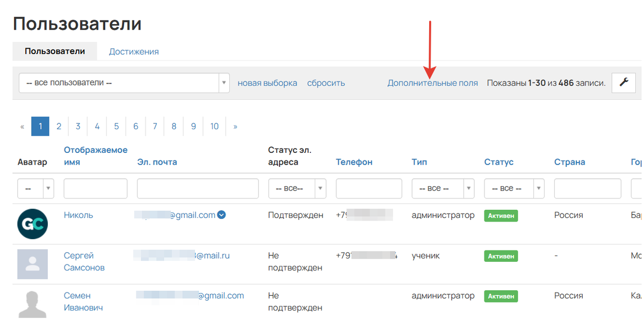The height and width of the screenshot is (324, 644).
Task: Click the Эл. почта filter input field
Action: (x=198, y=189)
